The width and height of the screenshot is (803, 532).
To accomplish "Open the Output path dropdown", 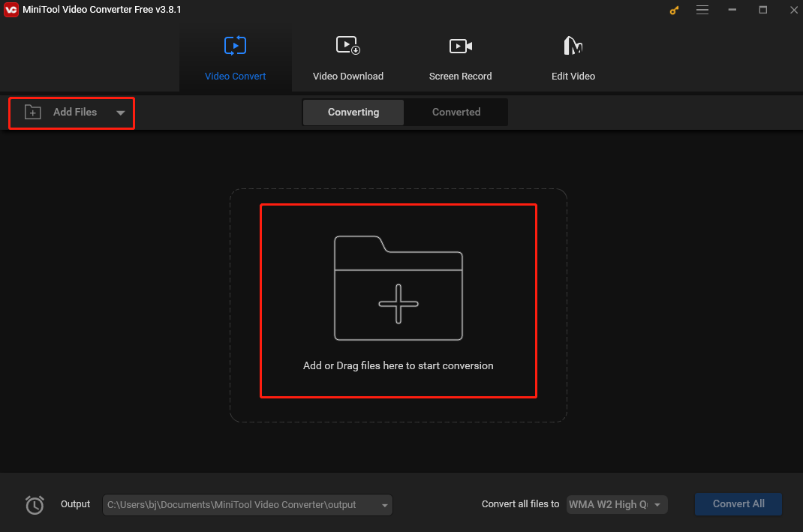I will click(248, 505).
